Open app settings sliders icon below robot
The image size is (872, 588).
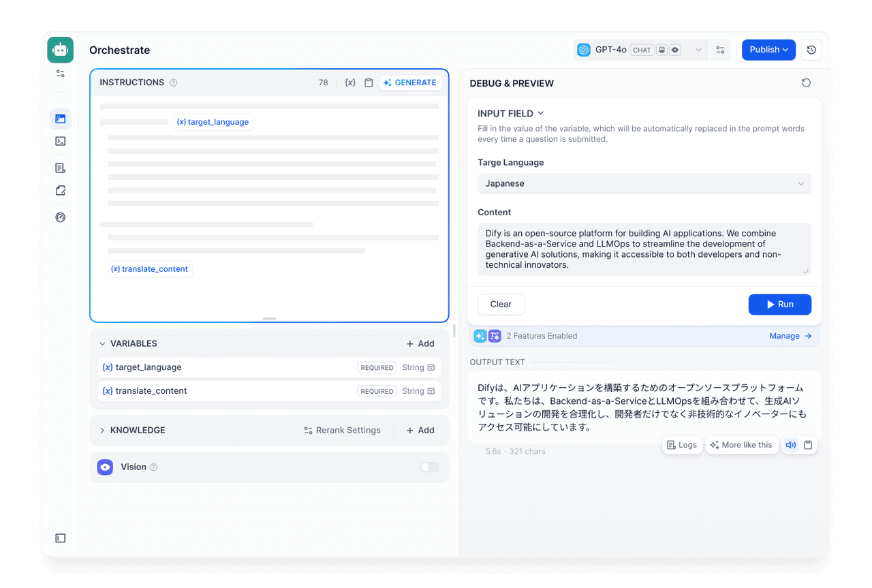[61, 74]
